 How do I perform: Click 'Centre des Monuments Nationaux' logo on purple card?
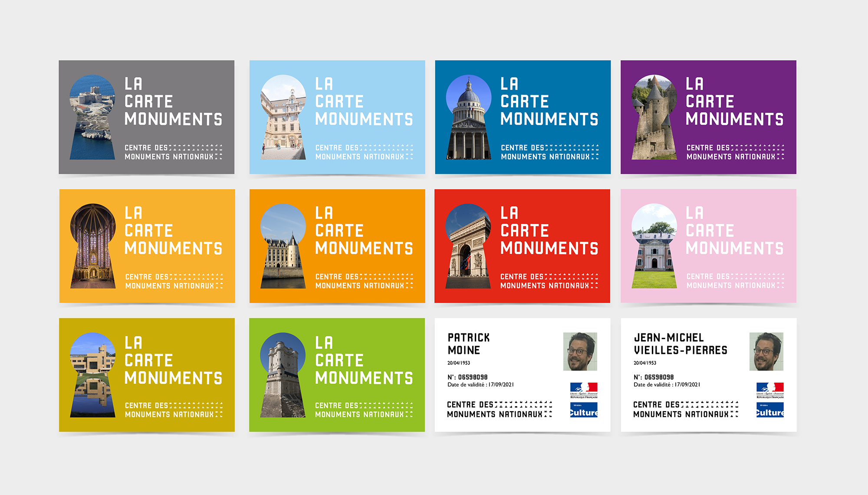click(x=735, y=152)
